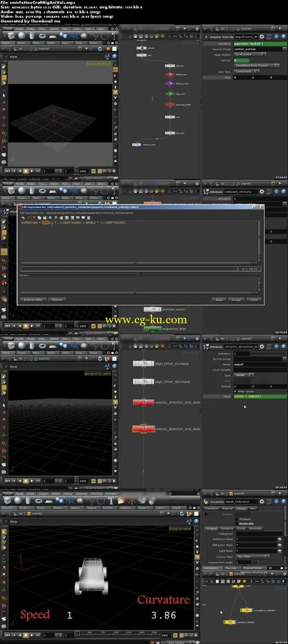
Task: Stop playback in the top frame playbar
Action: pyautogui.click(x=26, y=171)
